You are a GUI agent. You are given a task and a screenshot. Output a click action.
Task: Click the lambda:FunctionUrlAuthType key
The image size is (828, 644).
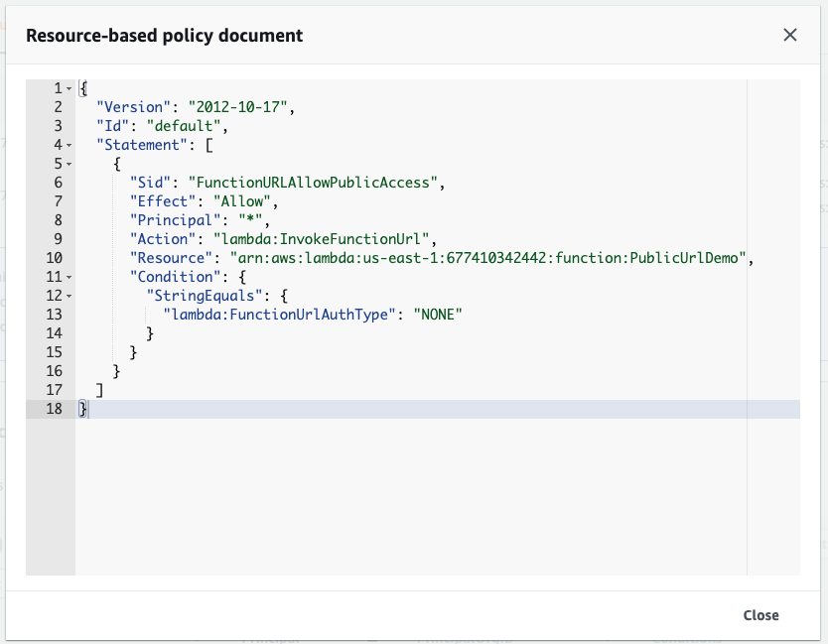click(x=278, y=315)
